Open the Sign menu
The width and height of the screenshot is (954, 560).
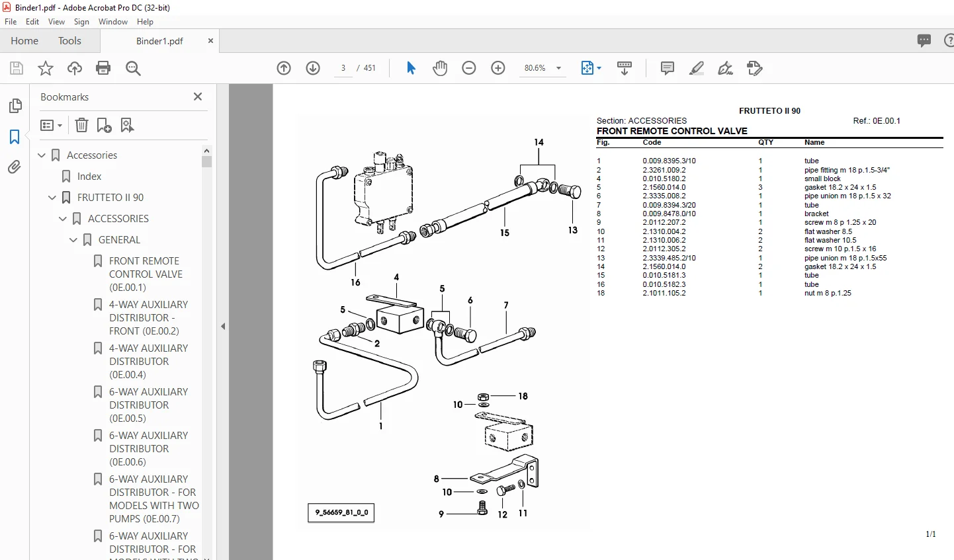[81, 22]
